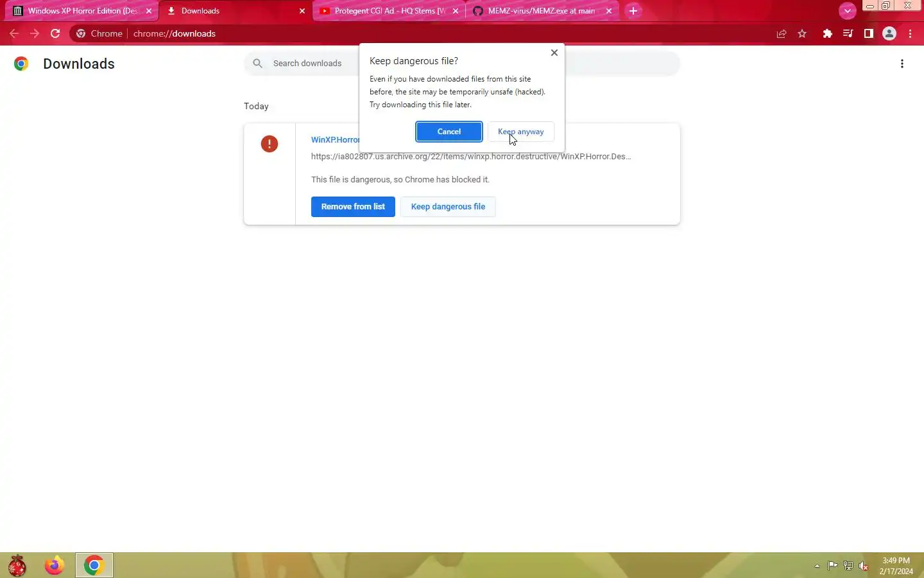Click the Start button in the taskbar
The height and width of the screenshot is (578, 924).
tap(17, 566)
